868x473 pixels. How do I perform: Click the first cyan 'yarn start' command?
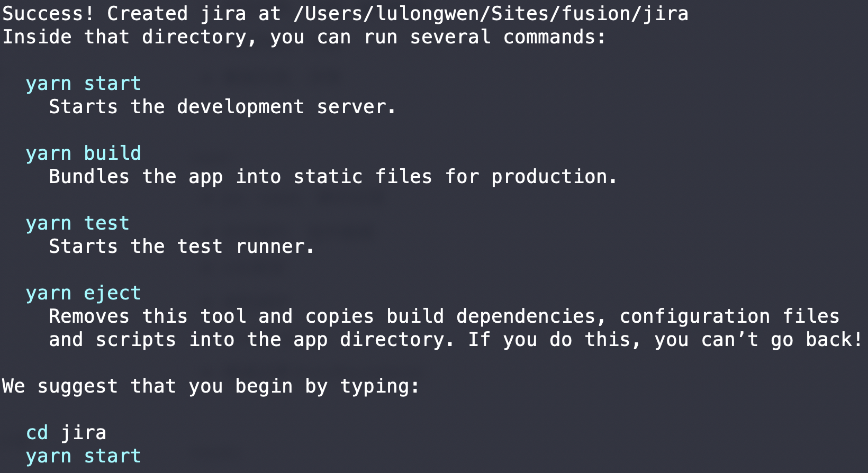(x=84, y=84)
